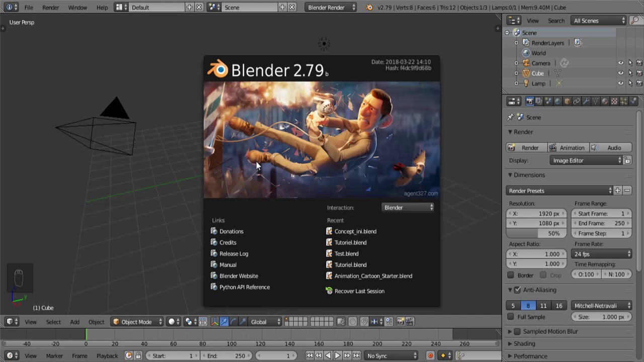Click the Camera object icon in outliner
Image resolution: width=644 pixels, height=362 pixels.
(x=526, y=63)
